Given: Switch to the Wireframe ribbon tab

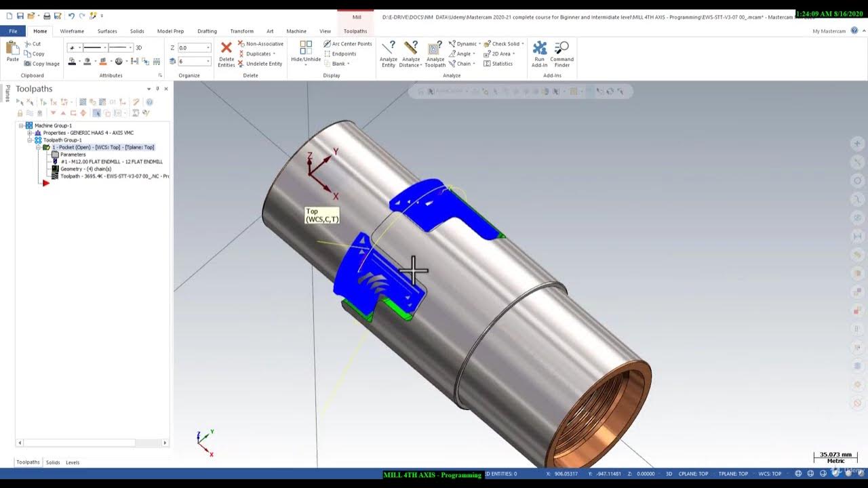Looking at the screenshot, I should pyautogui.click(x=72, y=31).
